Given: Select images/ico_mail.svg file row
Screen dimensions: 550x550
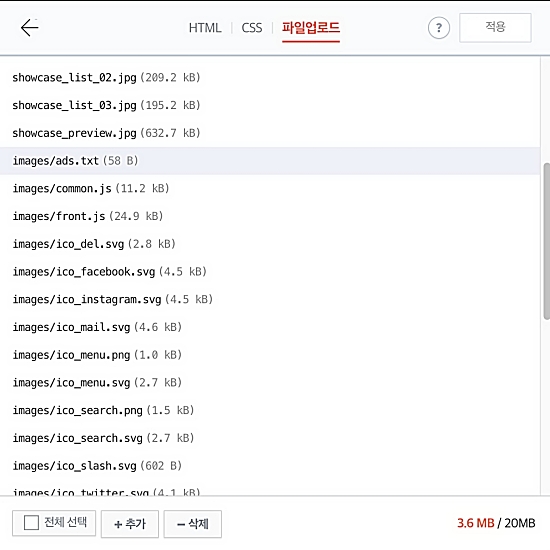Looking at the screenshot, I should click(270, 327).
